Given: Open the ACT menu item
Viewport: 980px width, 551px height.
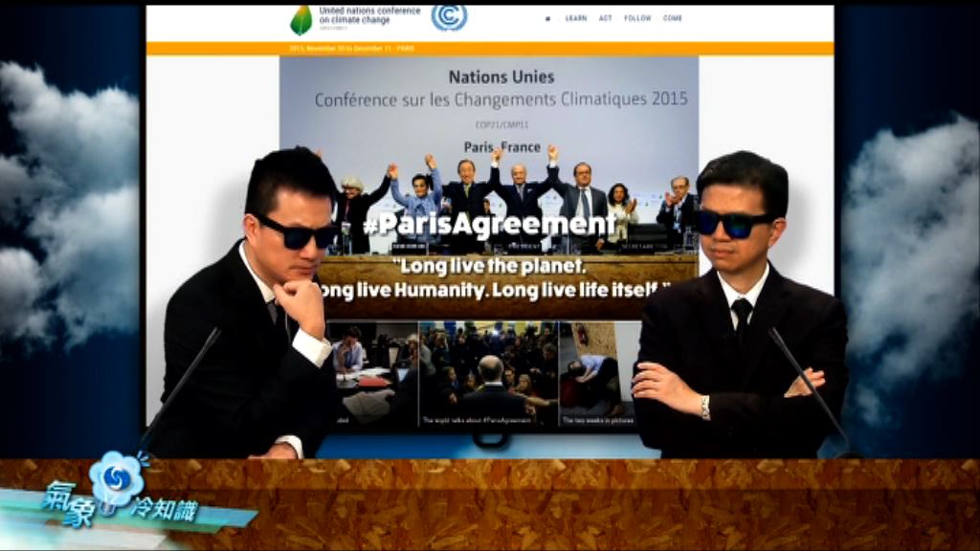Looking at the screenshot, I should point(606,18).
